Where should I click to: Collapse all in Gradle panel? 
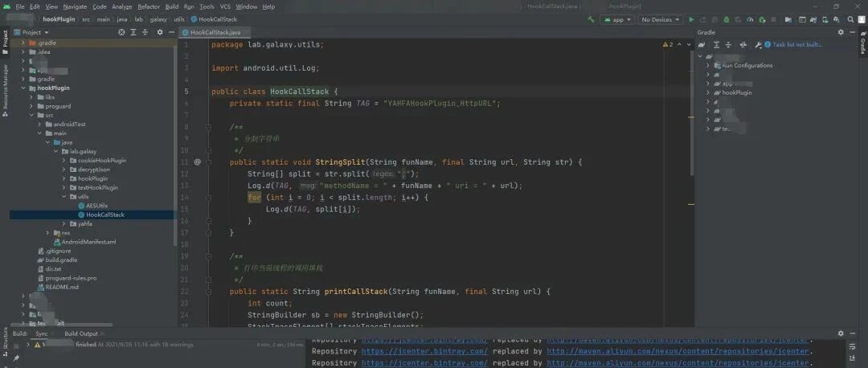coord(728,45)
